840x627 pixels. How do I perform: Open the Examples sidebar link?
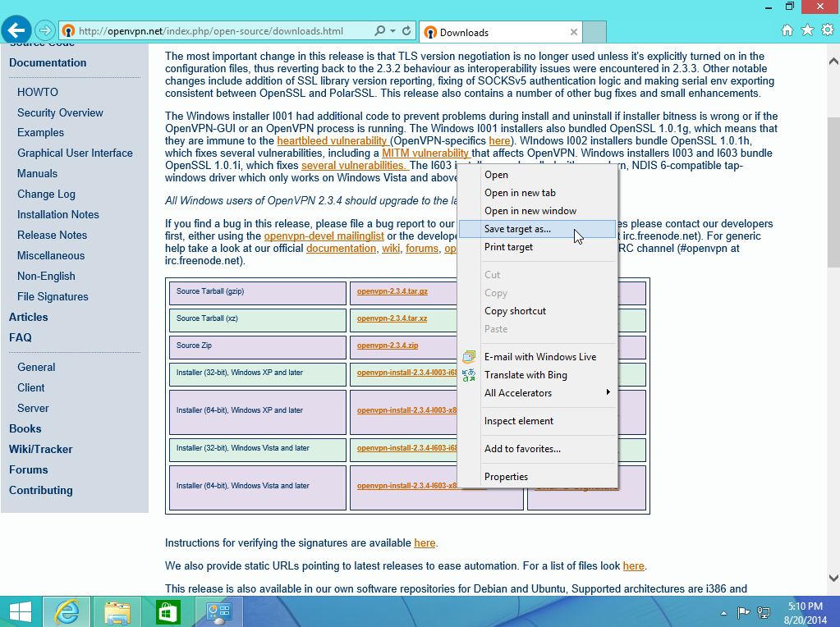pyautogui.click(x=40, y=133)
